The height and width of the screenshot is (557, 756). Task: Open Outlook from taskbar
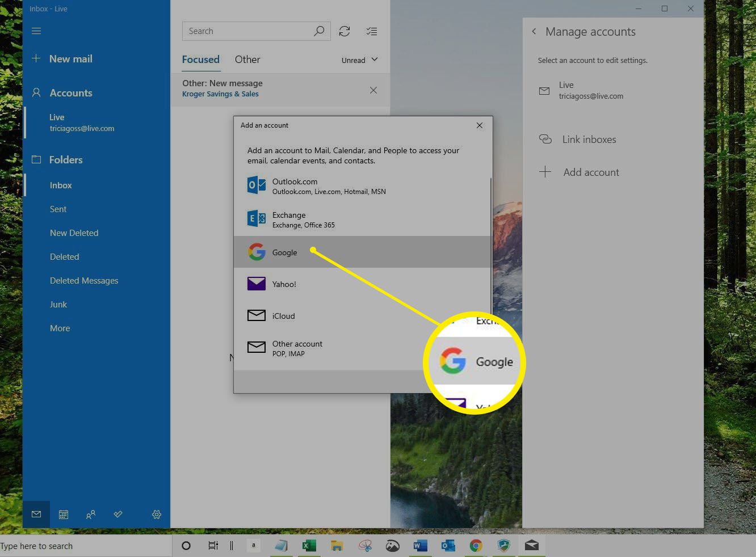coord(448,546)
